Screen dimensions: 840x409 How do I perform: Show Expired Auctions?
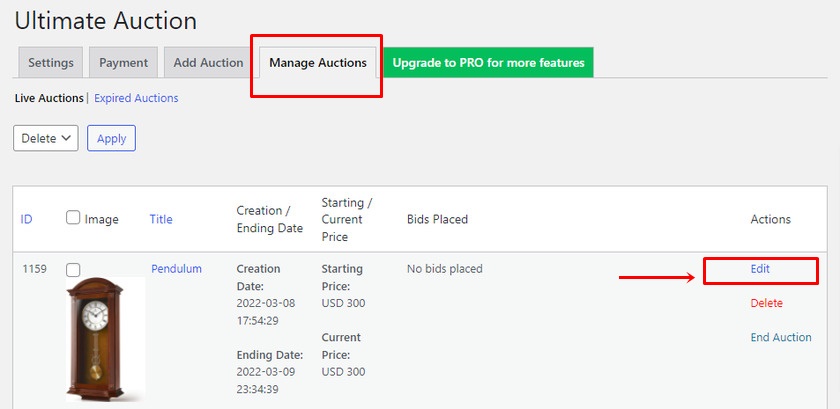click(x=136, y=98)
